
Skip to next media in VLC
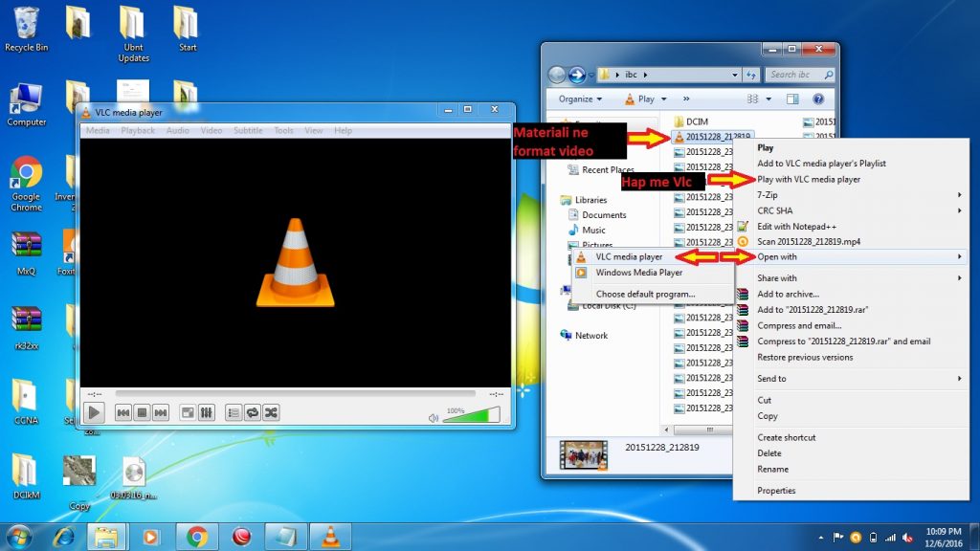click(161, 412)
